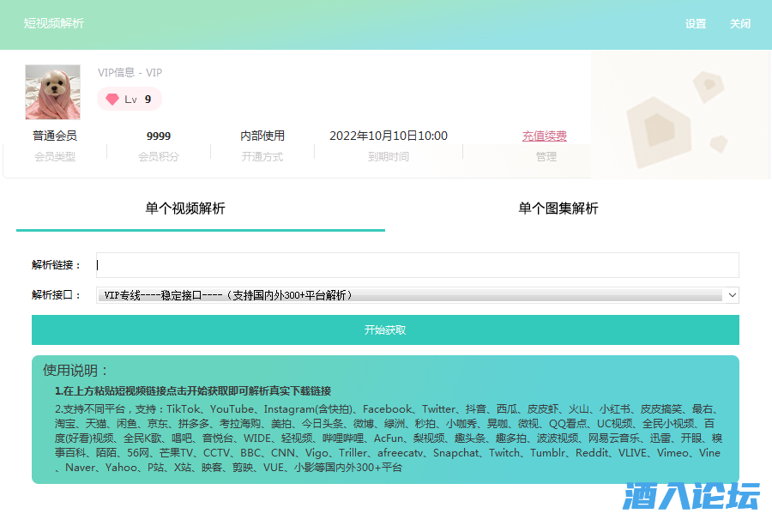Image resolution: width=772 pixels, height=532 pixels.
Task: Click the 9999 member points value
Action: (x=159, y=136)
